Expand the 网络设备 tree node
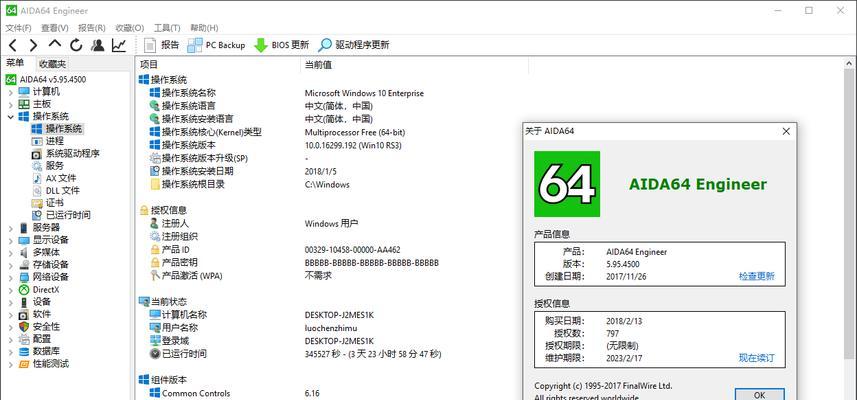 10,277
